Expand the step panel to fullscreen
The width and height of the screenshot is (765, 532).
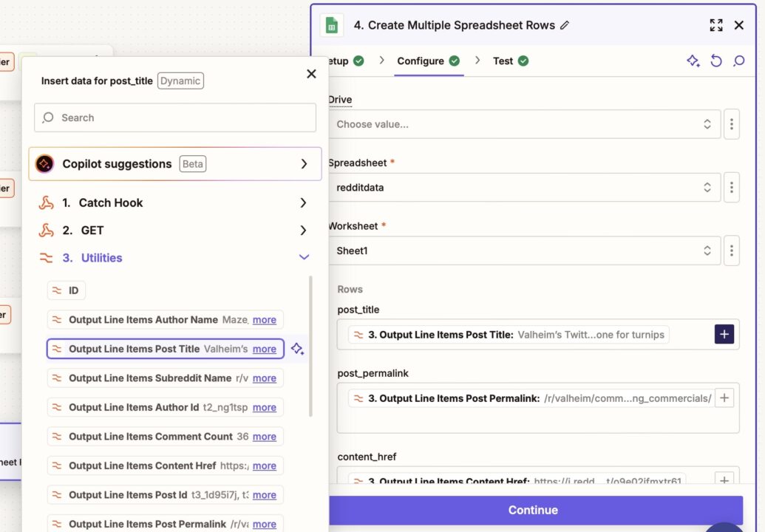click(715, 25)
